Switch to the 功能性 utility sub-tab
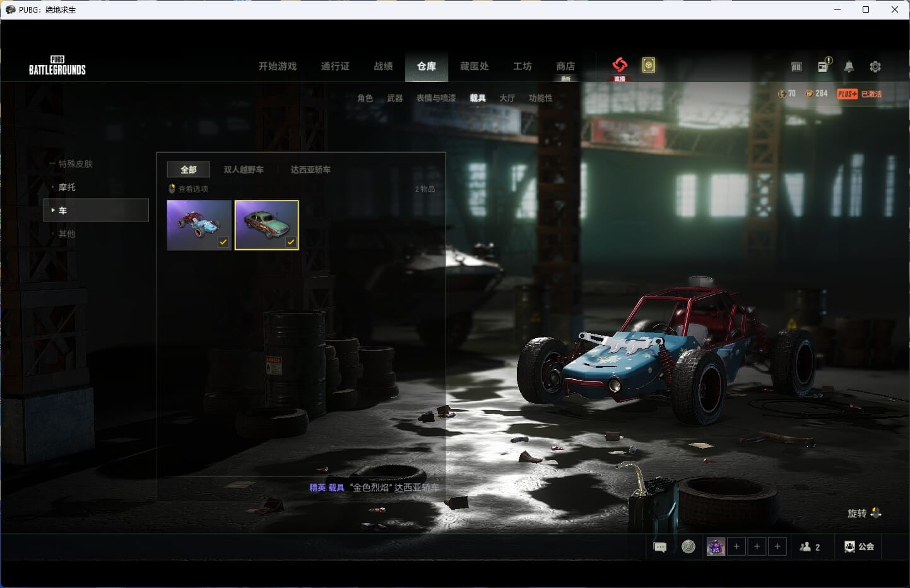The image size is (910, 588). click(x=541, y=98)
